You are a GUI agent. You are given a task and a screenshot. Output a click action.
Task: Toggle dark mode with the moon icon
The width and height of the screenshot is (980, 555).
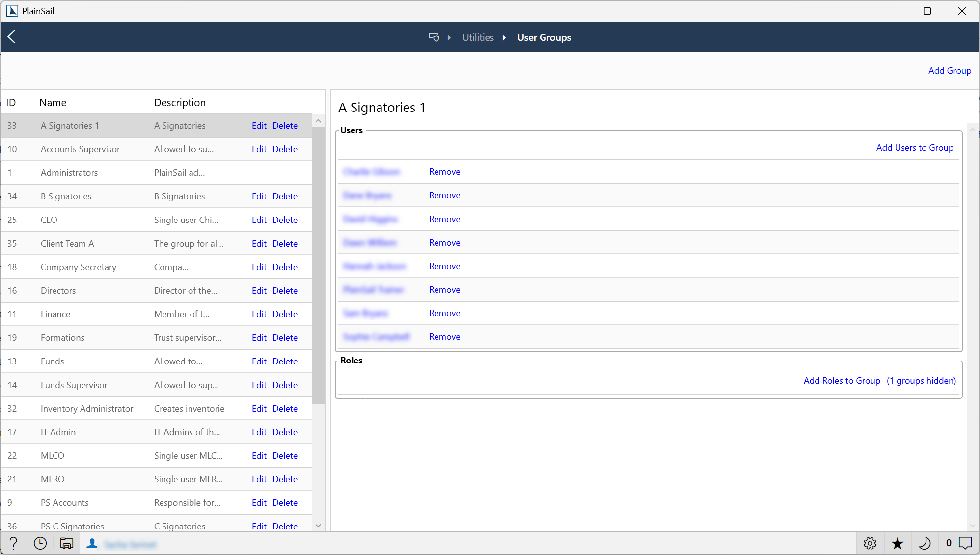click(926, 543)
